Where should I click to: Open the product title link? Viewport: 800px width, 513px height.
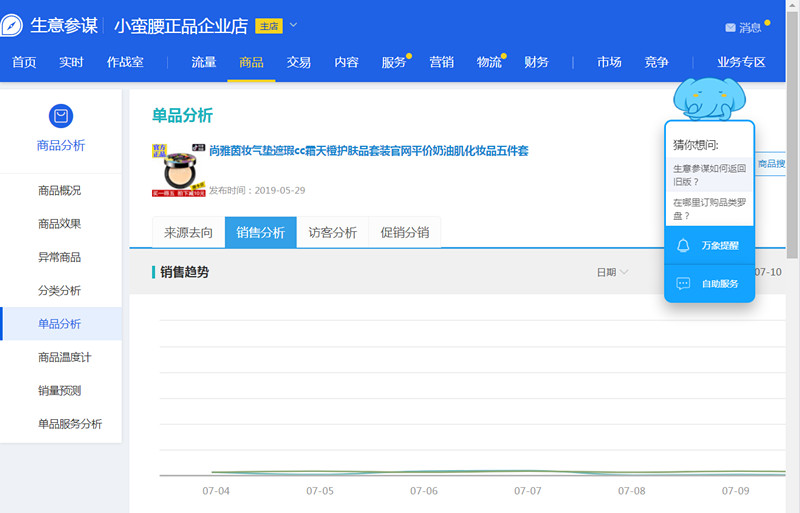[368, 151]
